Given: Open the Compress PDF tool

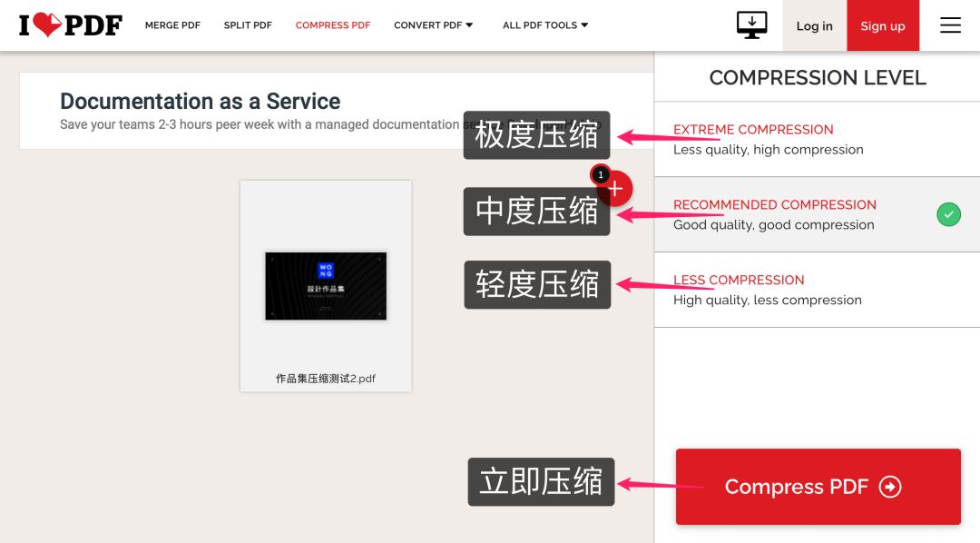Looking at the screenshot, I should (x=333, y=25).
